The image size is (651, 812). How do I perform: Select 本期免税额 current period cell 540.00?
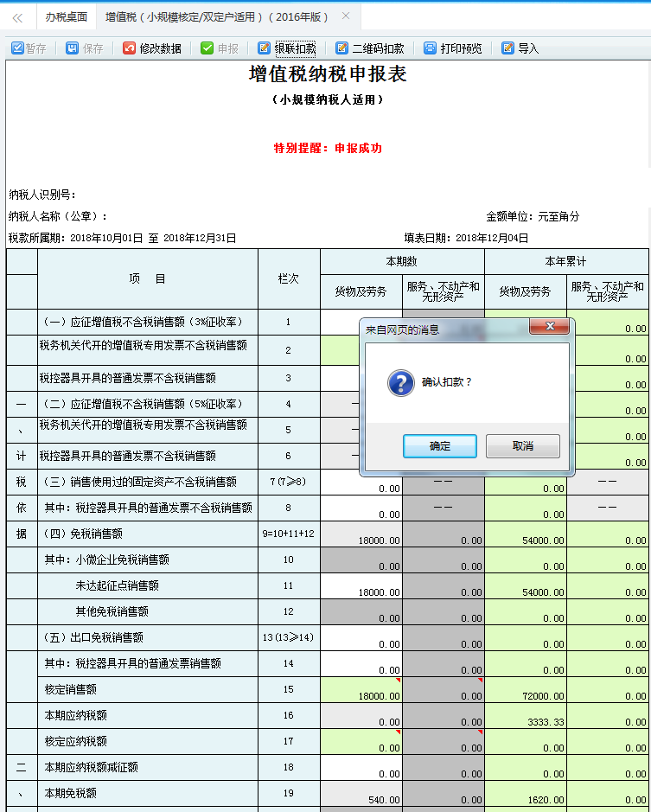[361, 794]
